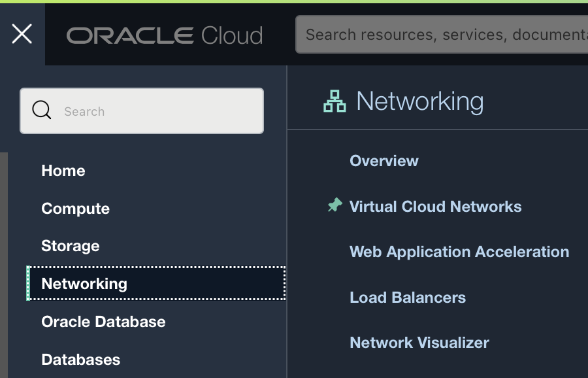Click the sidebar Search input field
This screenshot has height=378, width=588.
tap(141, 111)
